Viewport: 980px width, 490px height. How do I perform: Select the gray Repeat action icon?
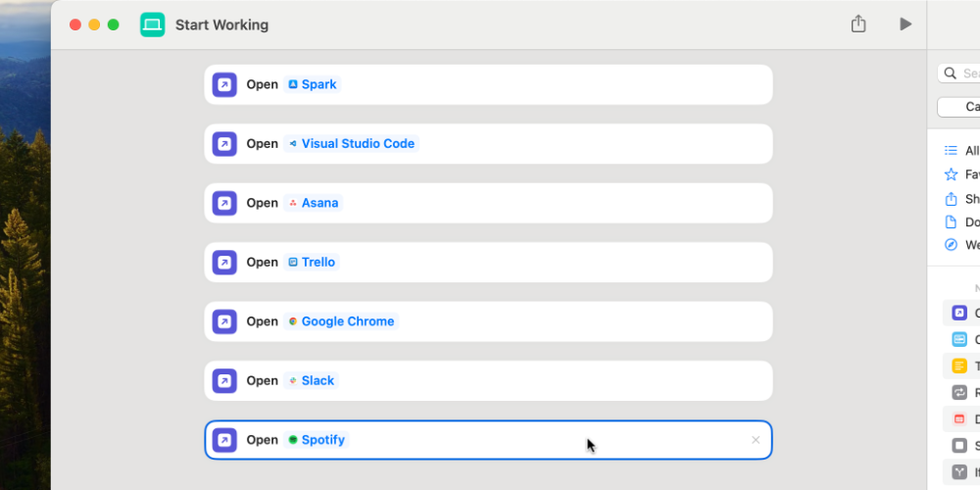click(x=959, y=393)
